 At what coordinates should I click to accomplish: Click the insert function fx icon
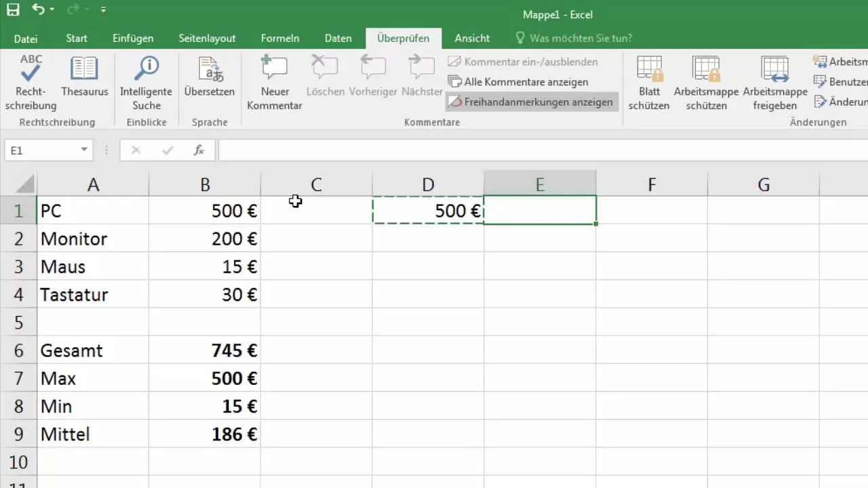pyautogui.click(x=199, y=150)
